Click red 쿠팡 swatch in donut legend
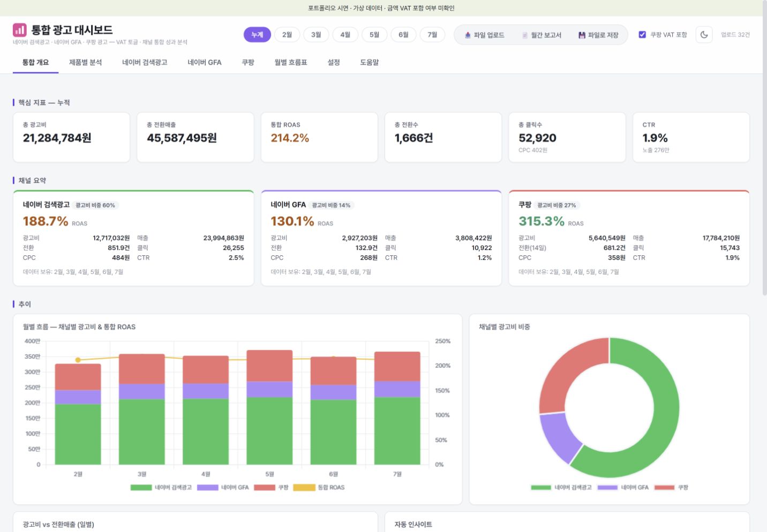This screenshot has width=767, height=532. click(665, 488)
